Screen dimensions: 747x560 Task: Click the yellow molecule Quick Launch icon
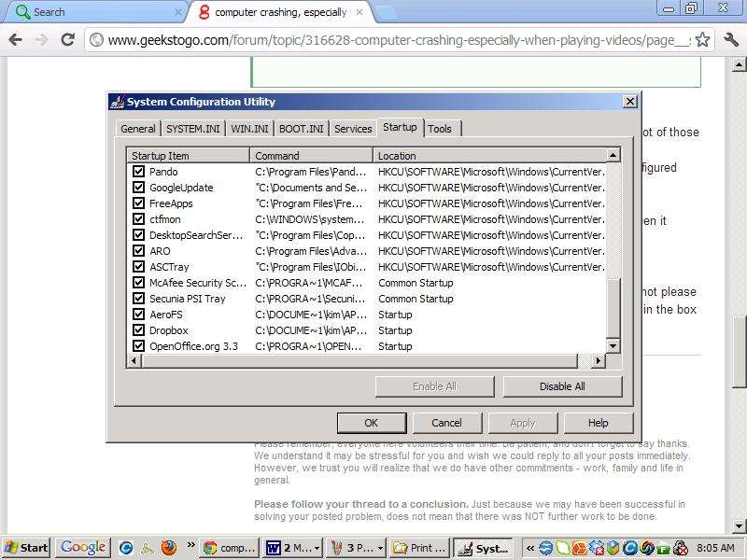pos(148,549)
